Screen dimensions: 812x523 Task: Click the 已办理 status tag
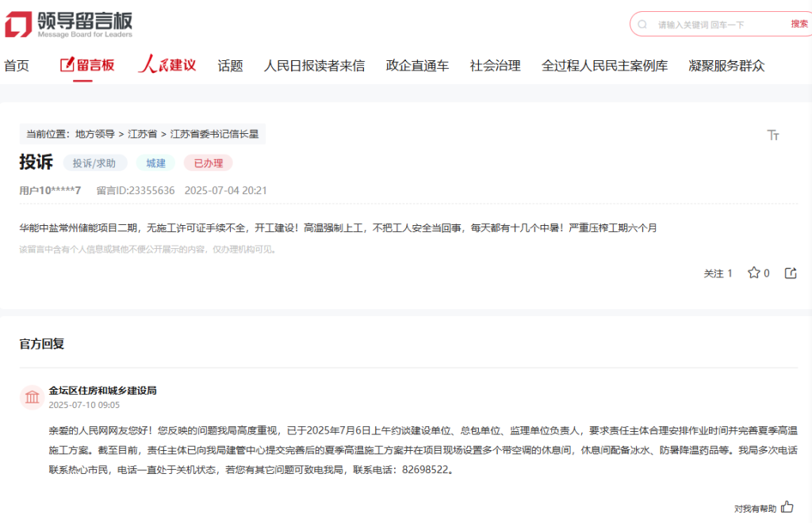[x=209, y=163]
